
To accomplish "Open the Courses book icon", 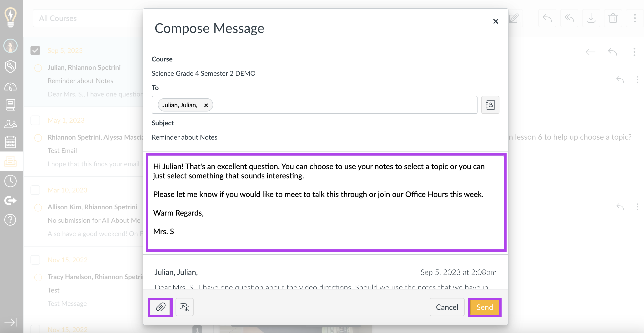I will [10, 105].
